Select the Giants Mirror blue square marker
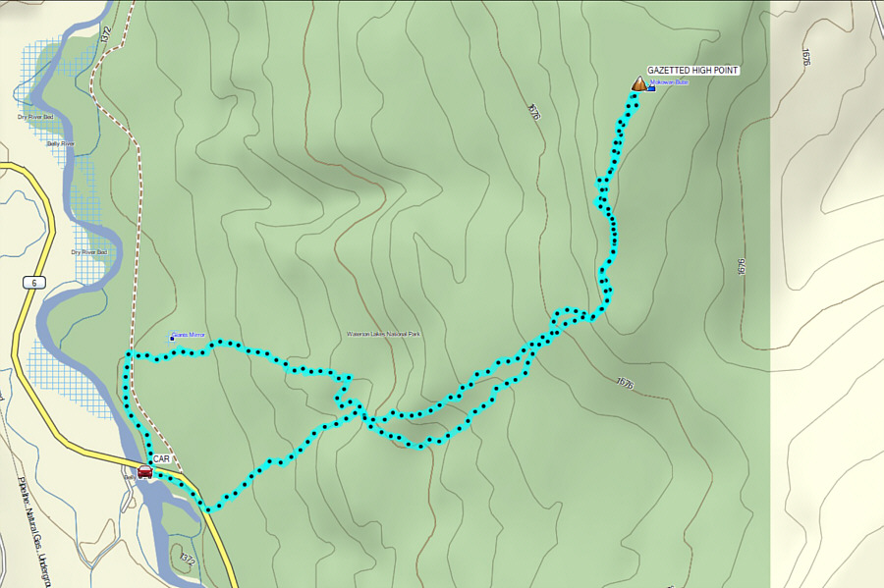 (x=172, y=339)
